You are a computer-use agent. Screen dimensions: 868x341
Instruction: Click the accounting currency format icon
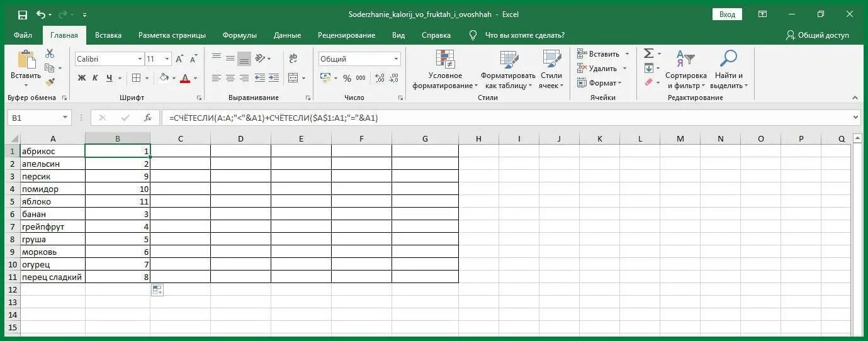click(325, 78)
